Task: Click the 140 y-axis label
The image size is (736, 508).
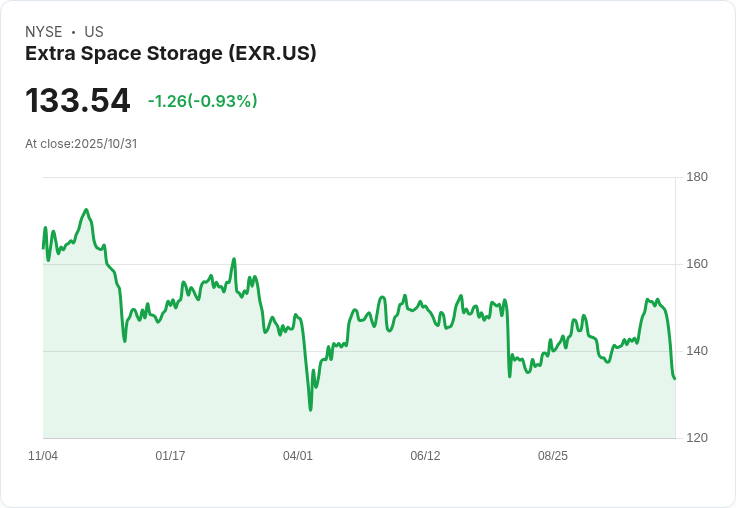Action: 697,351
